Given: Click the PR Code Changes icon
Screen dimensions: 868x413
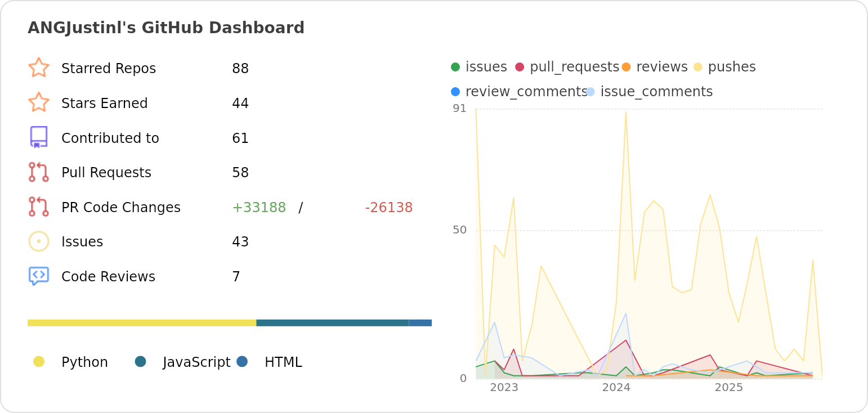Looking at the screenshot, I should point(39,207).
